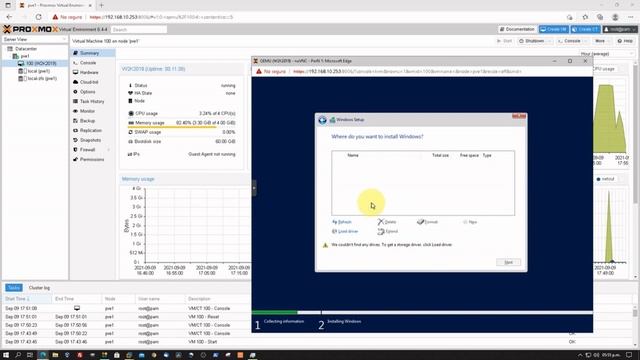640x360 pixels.
Task: Open Task View on the taskbar
Action: (x=30, y=355)
